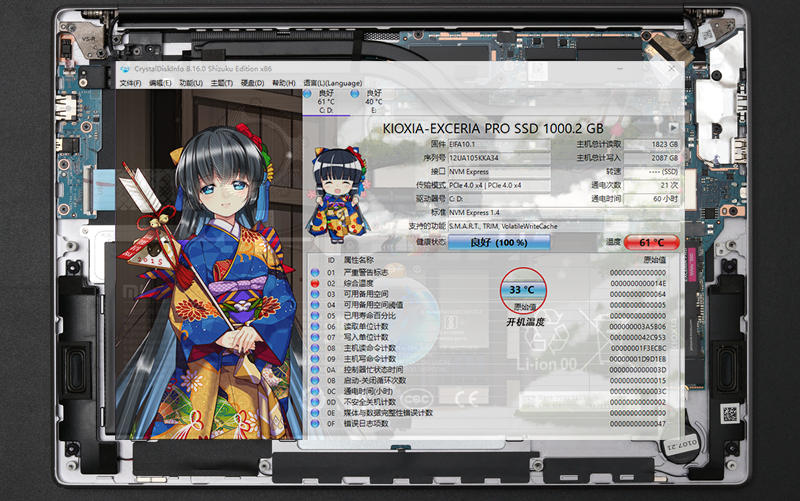Click status orb for attribute 06 读取单位计数

tap(315, 327)
